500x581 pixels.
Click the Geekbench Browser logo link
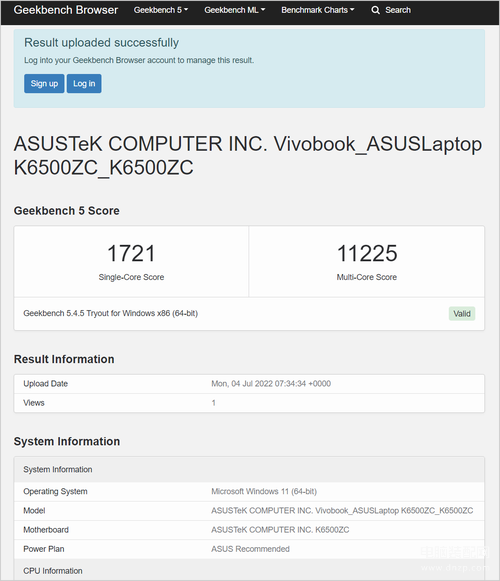click(x=66, y=10)
